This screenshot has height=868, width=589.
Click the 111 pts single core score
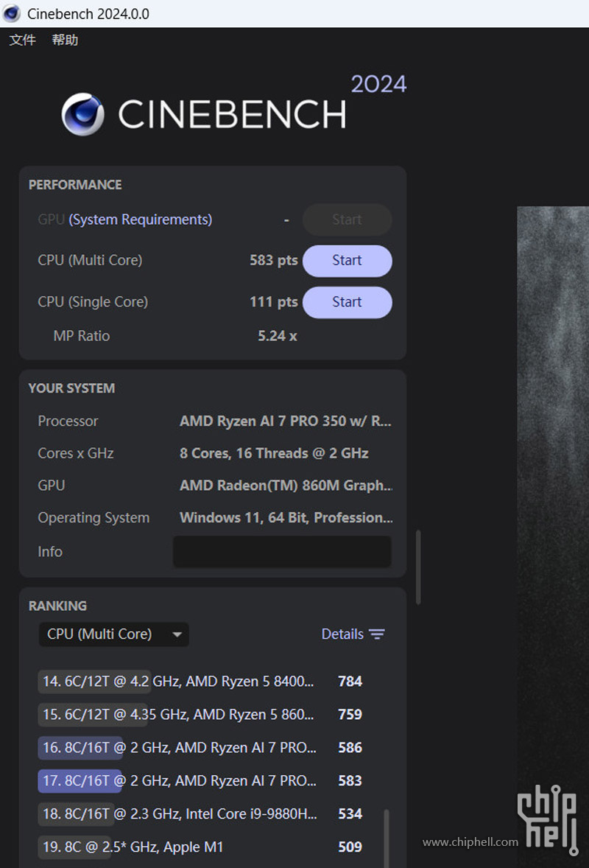[274, 301]
